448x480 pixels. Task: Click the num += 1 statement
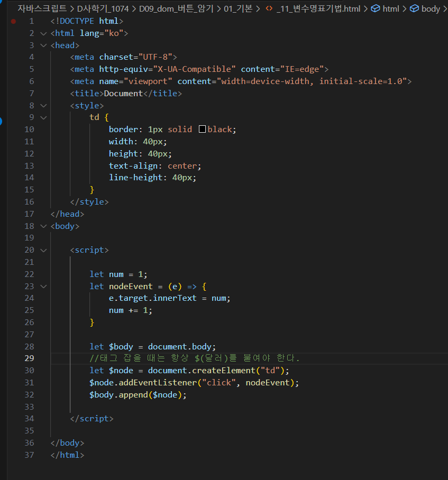click(x=131, y=310)
